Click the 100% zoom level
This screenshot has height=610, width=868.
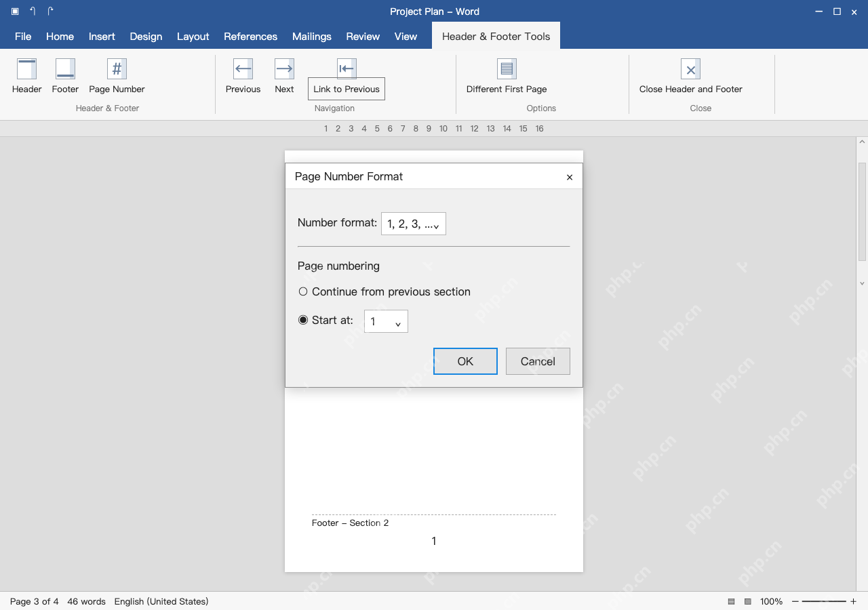coord(771,601)
